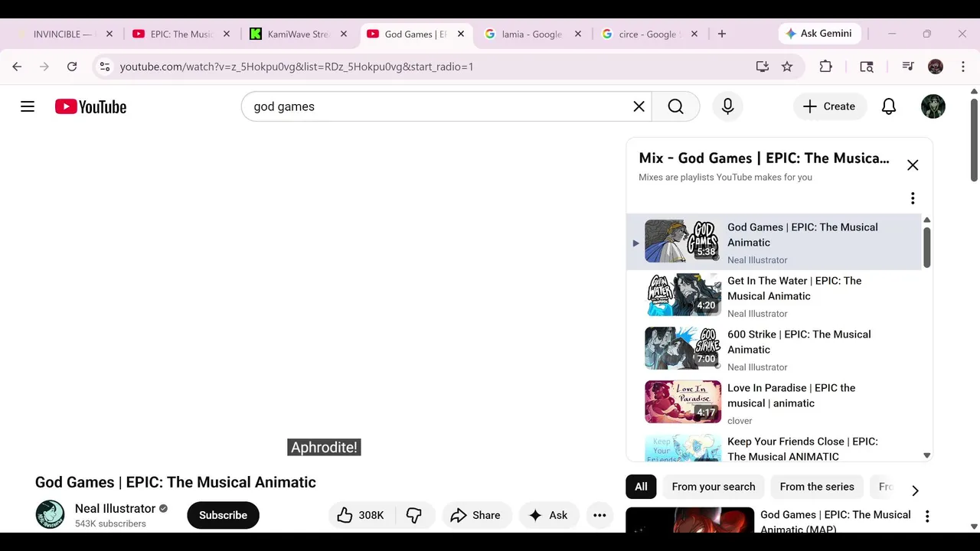980x551 pixels.
Task: Close the God Games tab
Action: (x=461, y=34)
